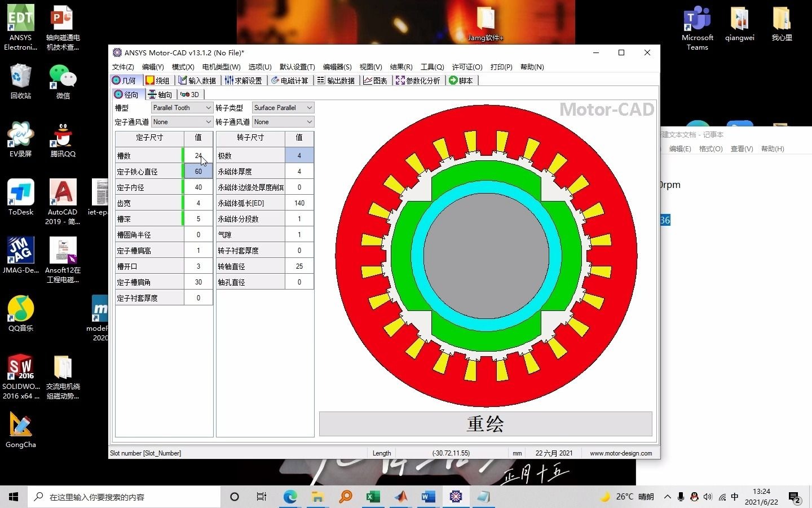812x508 pixels.
Task: Open the Microsoft Teams desktop shortcut
Action: [x=698, y=27]
